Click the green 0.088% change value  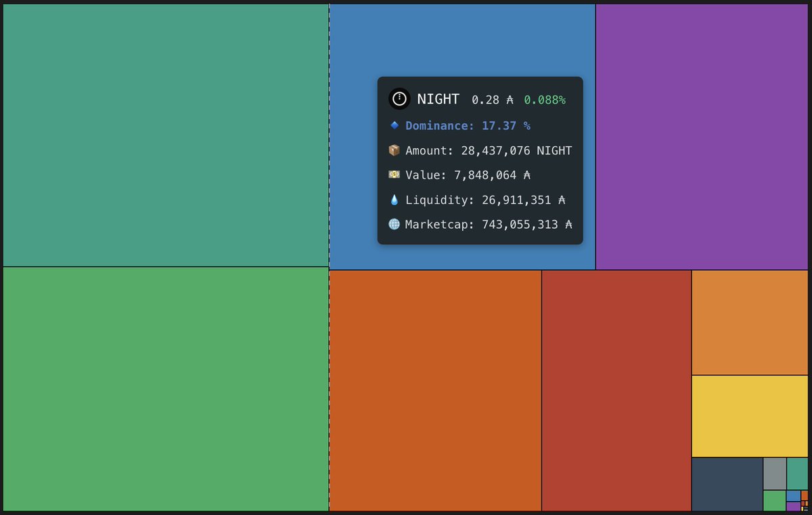click(x=545, y=99)
